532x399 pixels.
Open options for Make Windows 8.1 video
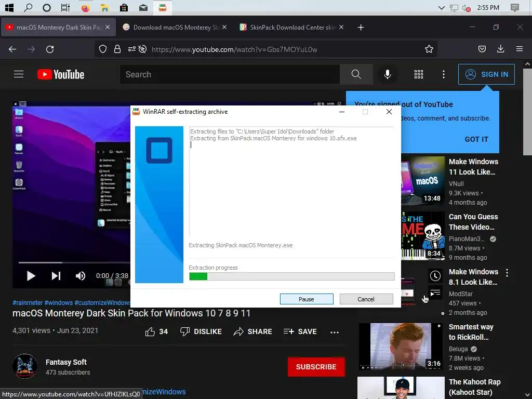(x=507, y=272)
